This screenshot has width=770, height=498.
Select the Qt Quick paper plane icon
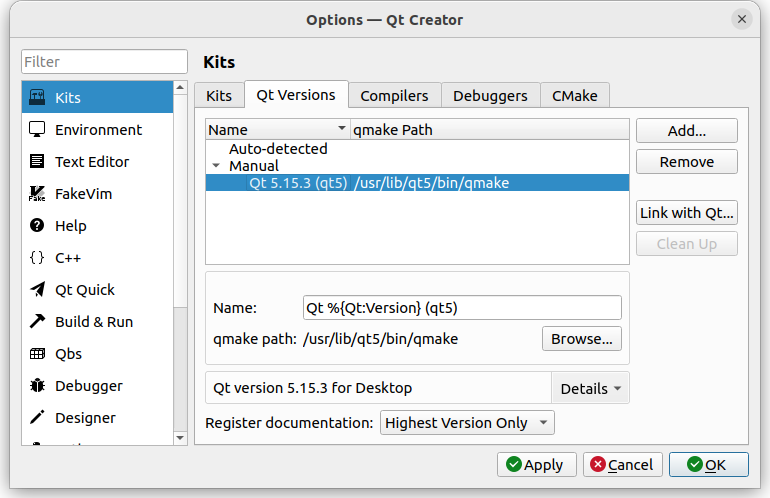(37, 289)
